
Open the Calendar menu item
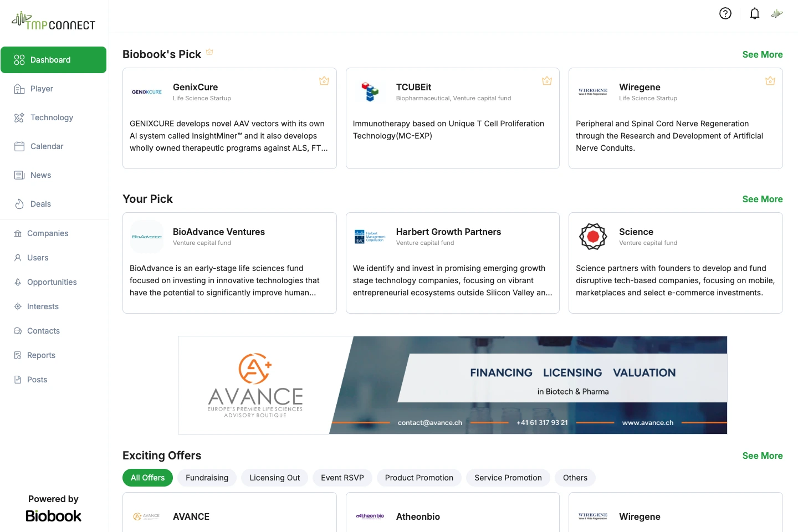(x=53, y=146)
